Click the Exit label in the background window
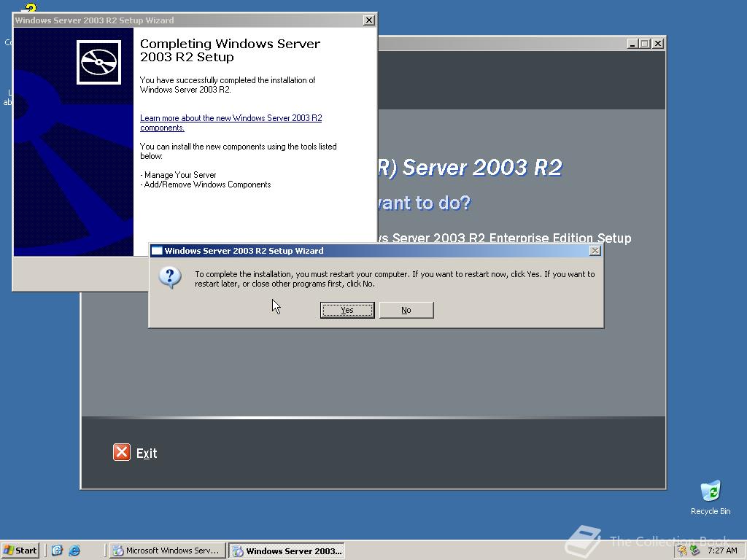The height and width of the screenshot is (560, 747). [x=146, y=454]
